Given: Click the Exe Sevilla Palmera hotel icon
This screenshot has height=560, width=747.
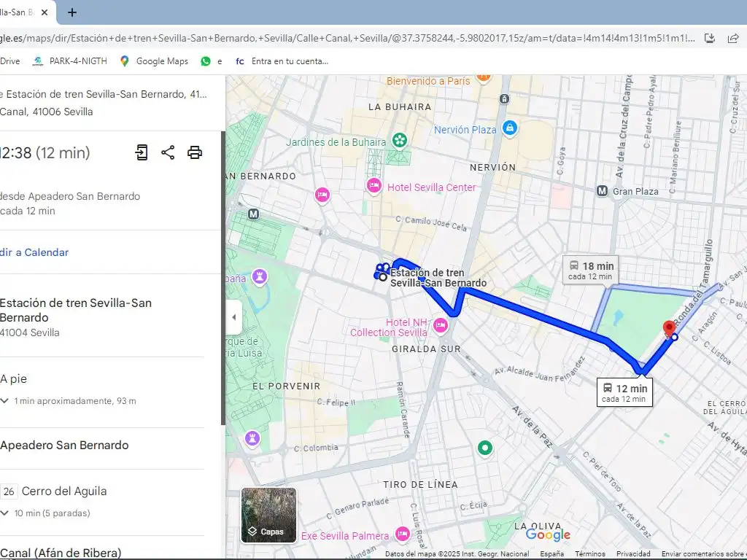Looking at the screenshot, I should point(403,533).
